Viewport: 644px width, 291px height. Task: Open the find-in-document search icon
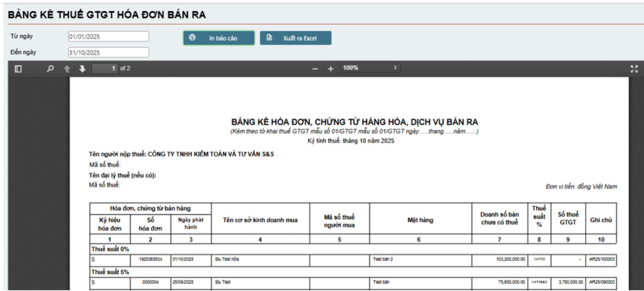coord(51,69)
